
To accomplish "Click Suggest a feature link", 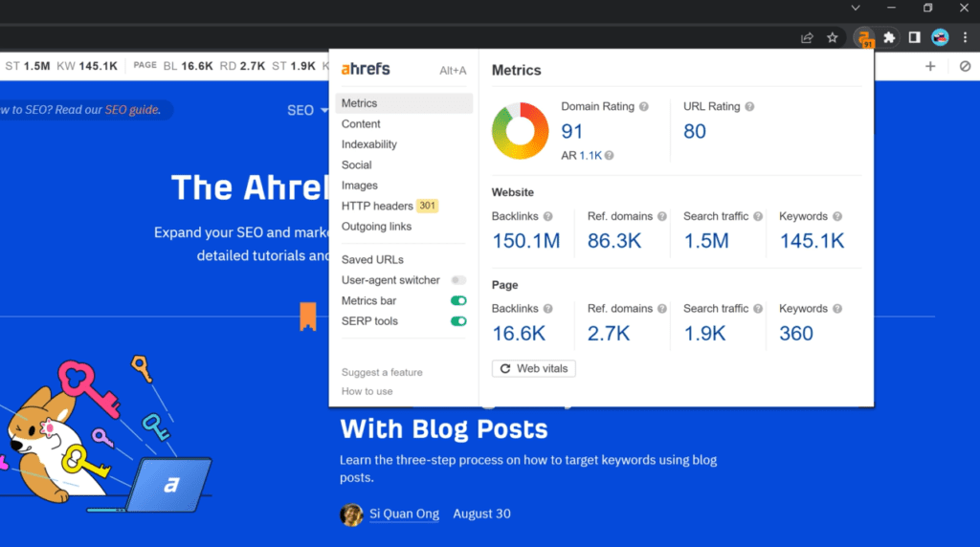I will tap(382, 373).
